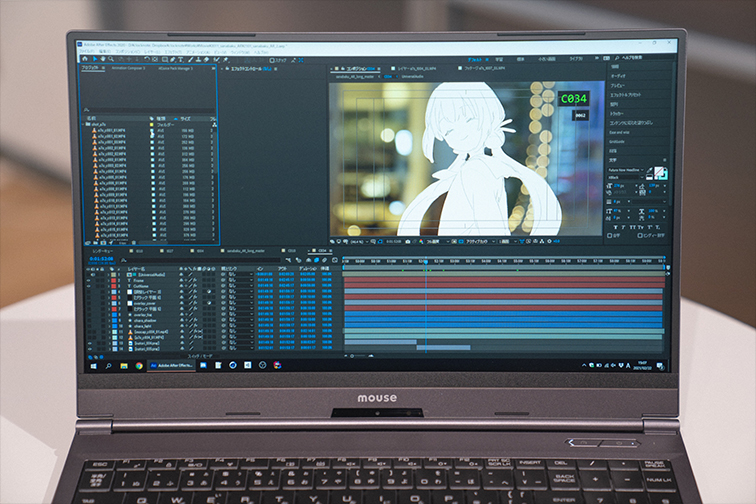Open the トラッカー panel on right
Screen dimensions: 756x504
click(x=617, y=113)
